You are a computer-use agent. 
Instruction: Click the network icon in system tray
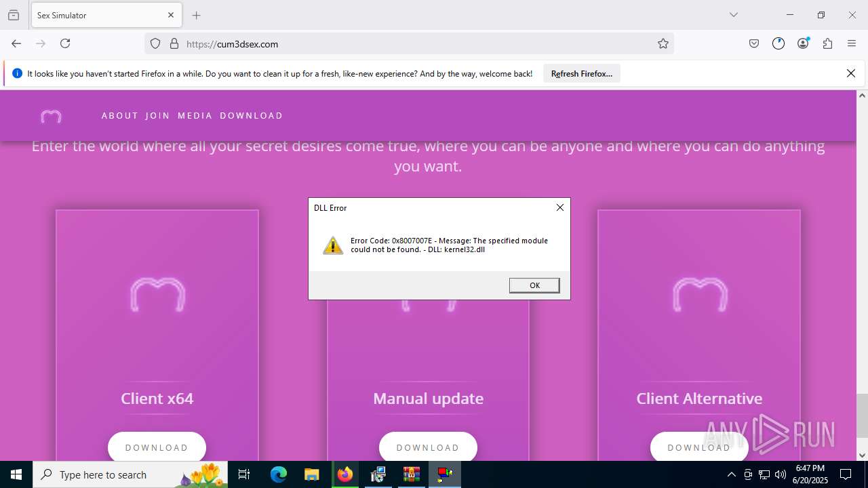[764, 474]
